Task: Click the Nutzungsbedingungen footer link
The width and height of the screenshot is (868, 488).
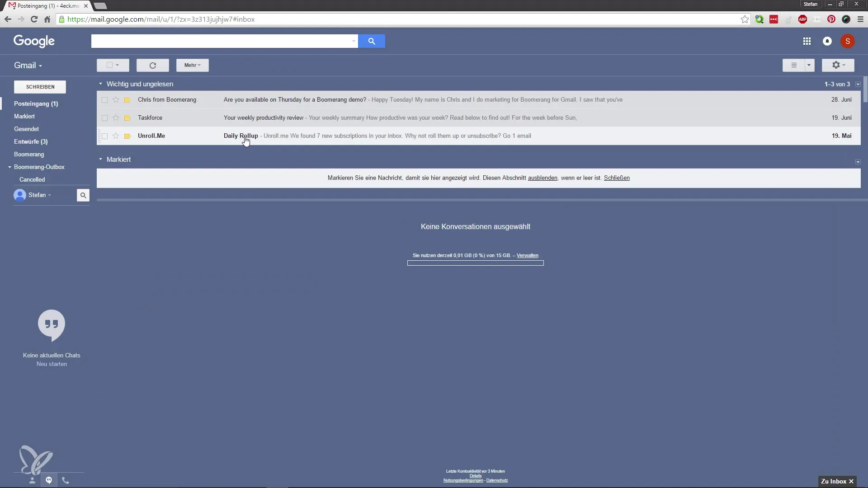Action: pyautogui.click(x=463, y=481)
